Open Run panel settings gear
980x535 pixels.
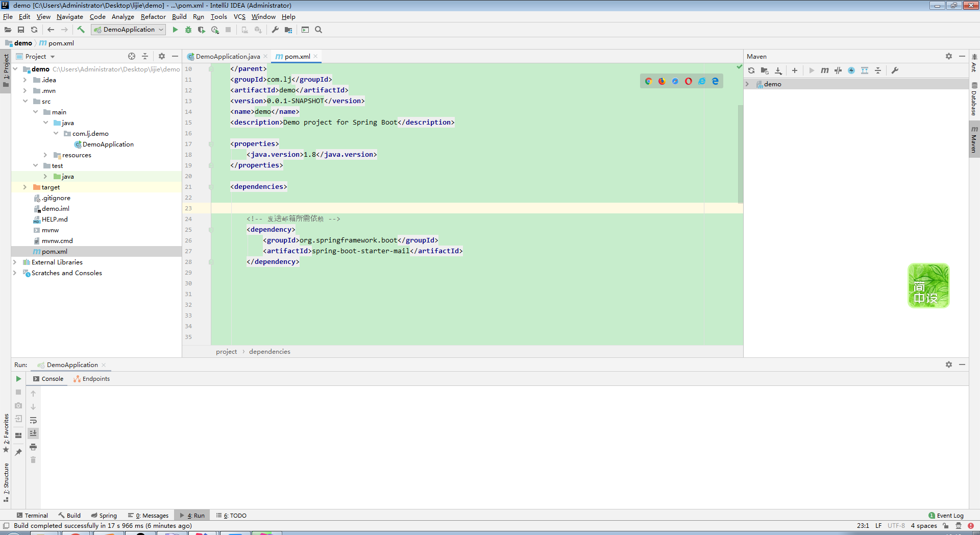[x=949, y=364]
